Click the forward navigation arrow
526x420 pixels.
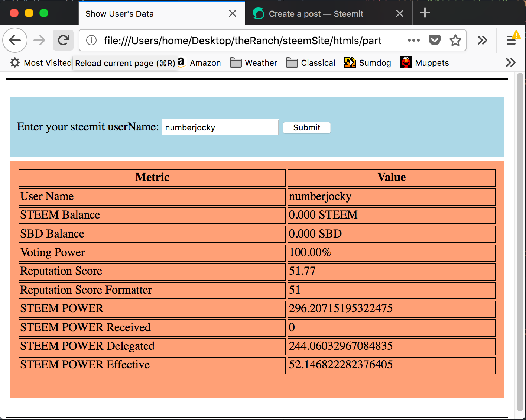click(x=39, y=40)
